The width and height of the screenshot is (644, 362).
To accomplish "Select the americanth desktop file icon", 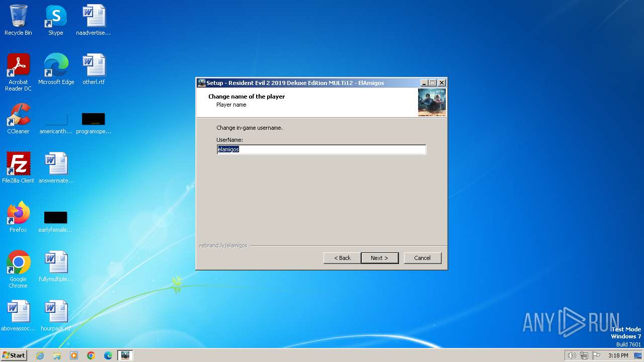I will 56,123.
